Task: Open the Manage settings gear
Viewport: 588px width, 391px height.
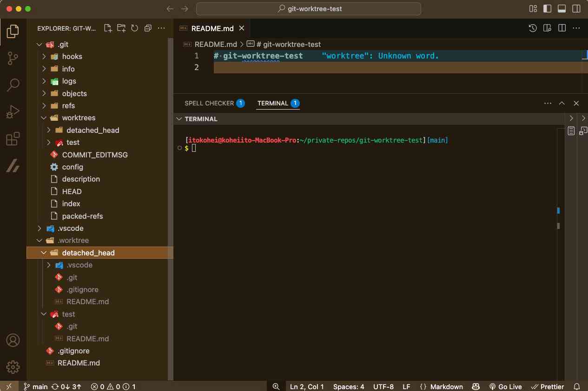Action: tap(13, 367)
